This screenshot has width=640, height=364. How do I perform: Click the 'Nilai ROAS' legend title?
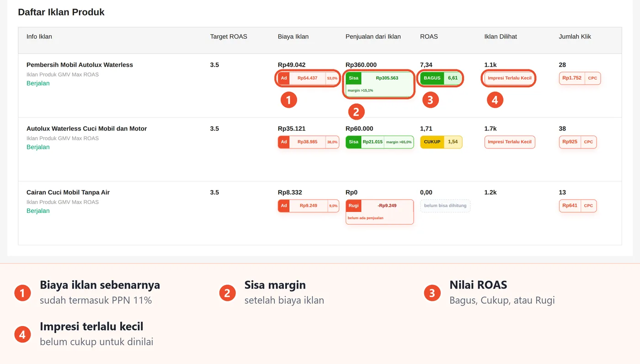coord(478,285)
